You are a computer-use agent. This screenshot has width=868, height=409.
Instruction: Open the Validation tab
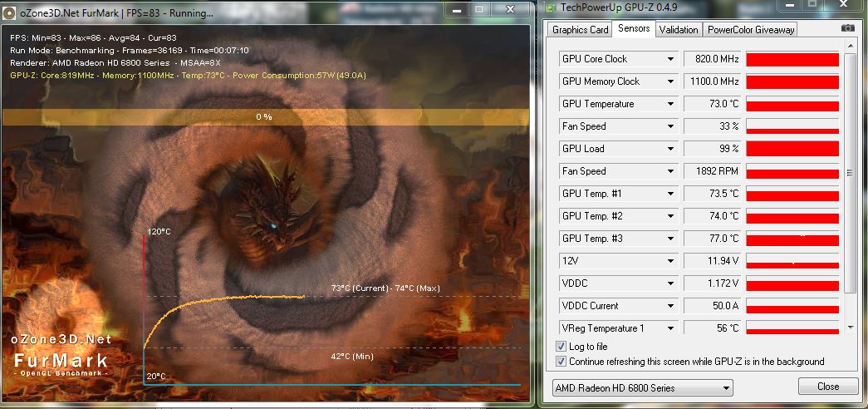pyautogui.click(x=679, y=30)
